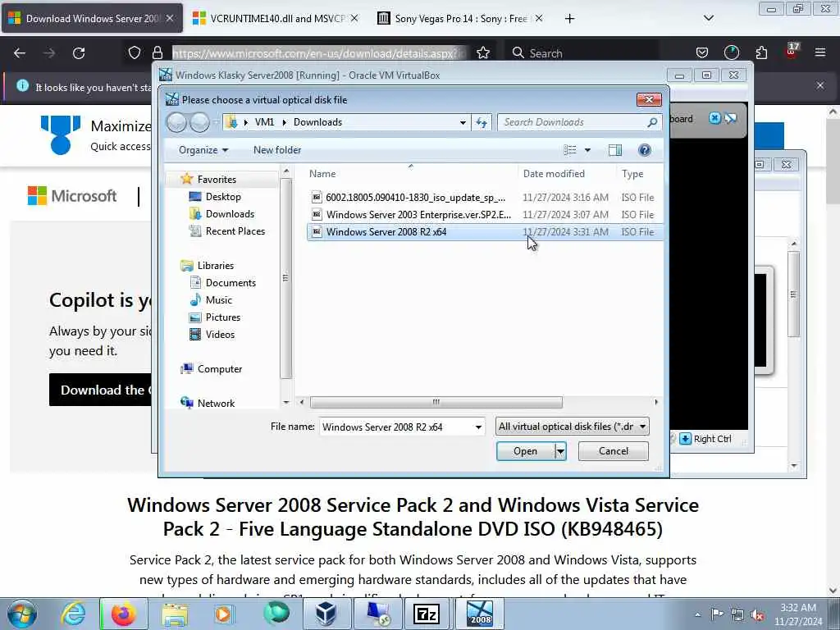The width and height of the screenshot is (840, 630).
Task: Click the site padlock icon
Action: coord(157,52)
